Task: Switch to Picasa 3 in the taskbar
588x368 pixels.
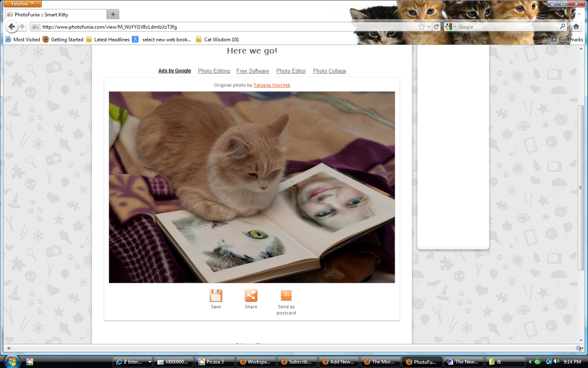Action: click(215, 362)
